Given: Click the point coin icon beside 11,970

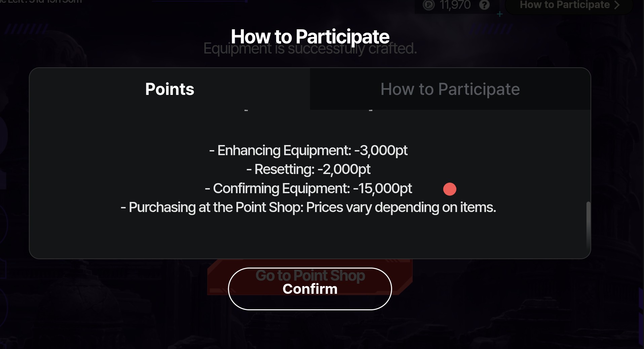Looking at the screenshot, I should (x=429, y=5).
